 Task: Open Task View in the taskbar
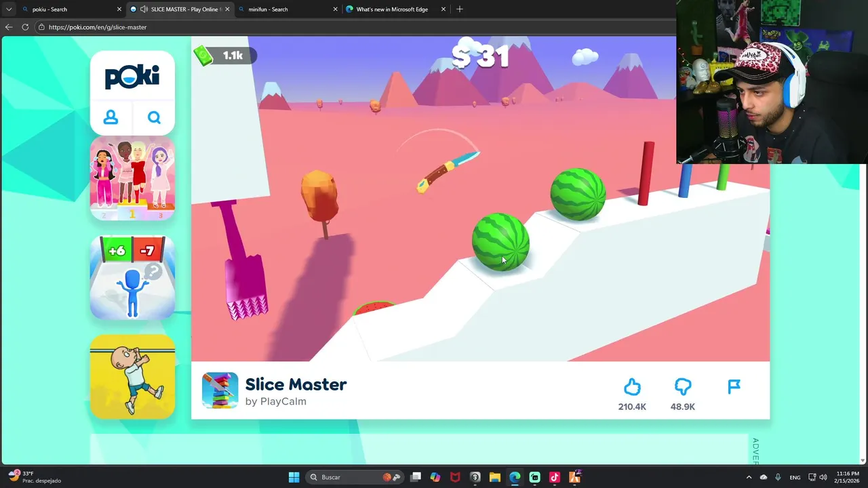[416, 477]
